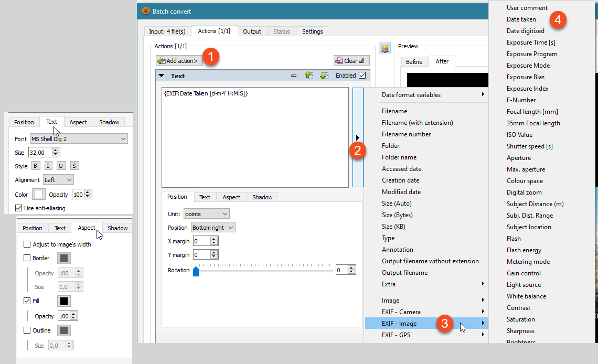Screen dimensions: 598x364
Task: Choose Date taken from EXIF submenu
Action: 521,19
